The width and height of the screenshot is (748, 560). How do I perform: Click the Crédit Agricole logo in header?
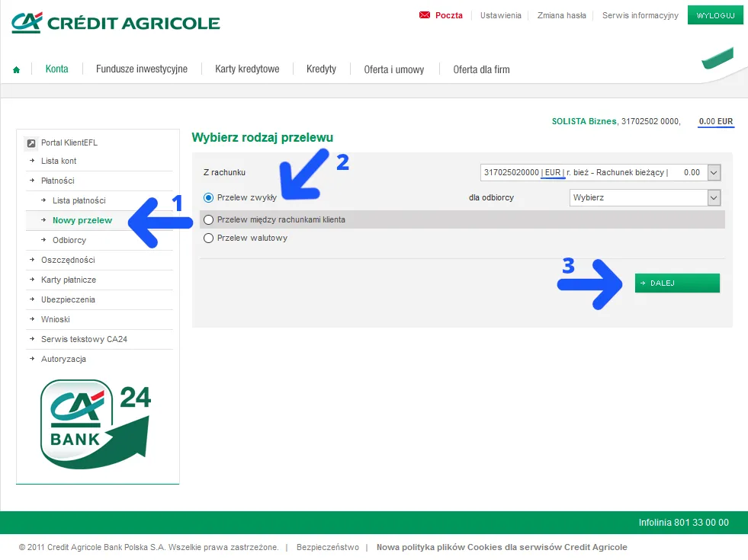tap(114, 22)
